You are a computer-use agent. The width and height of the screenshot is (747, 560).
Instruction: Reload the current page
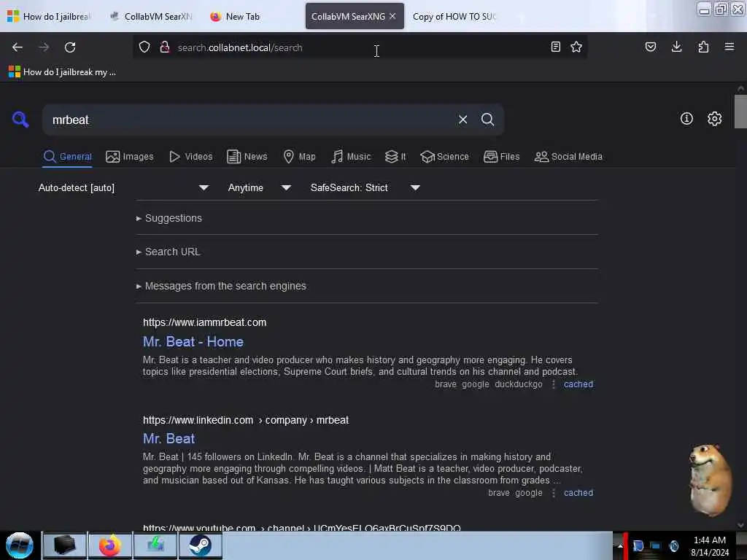[x=70, y=47]
